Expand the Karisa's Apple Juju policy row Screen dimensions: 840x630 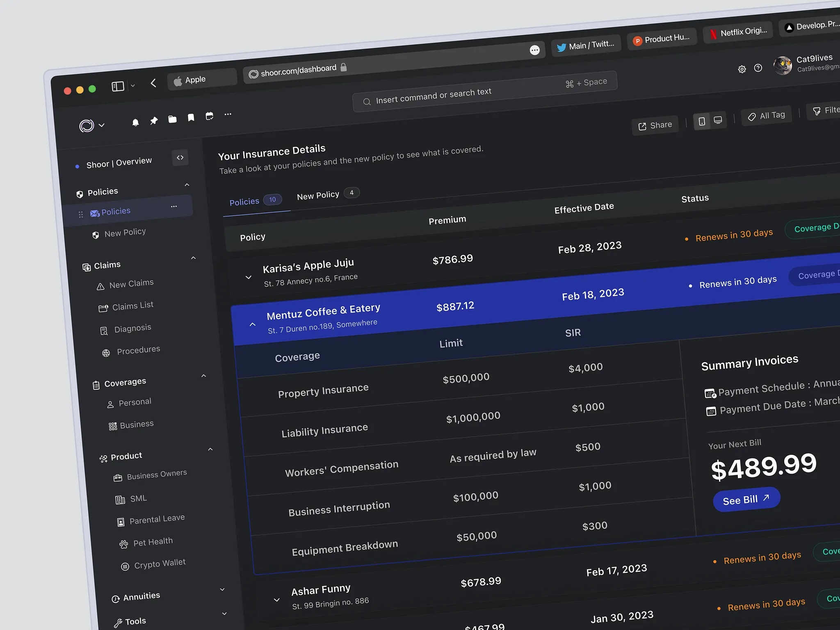click(248, 277)
